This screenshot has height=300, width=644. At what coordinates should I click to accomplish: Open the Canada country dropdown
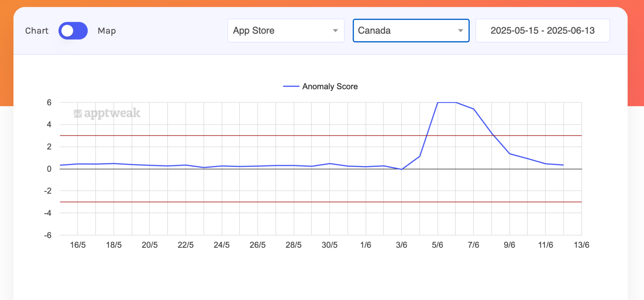[x=411, y=31]
